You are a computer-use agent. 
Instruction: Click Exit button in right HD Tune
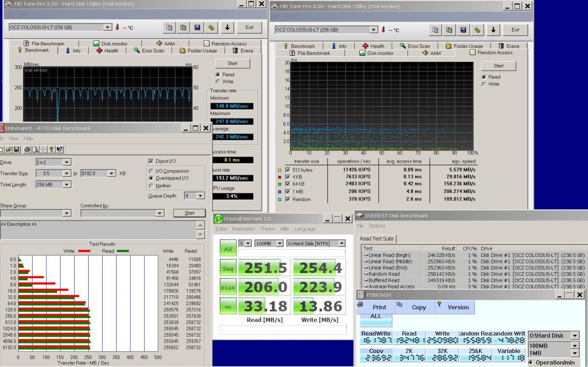click(515, 30)
